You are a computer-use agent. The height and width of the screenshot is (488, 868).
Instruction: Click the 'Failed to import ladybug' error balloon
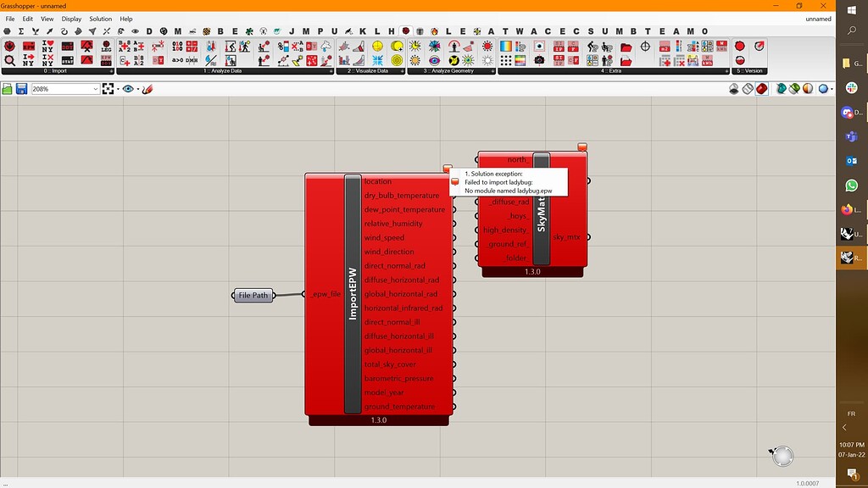[509, 181]
